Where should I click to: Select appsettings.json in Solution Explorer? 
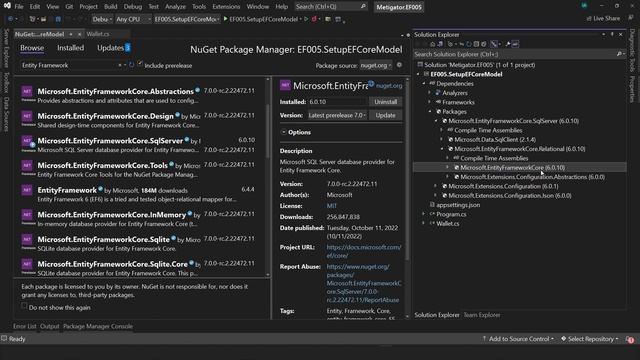tap(458, 205)
